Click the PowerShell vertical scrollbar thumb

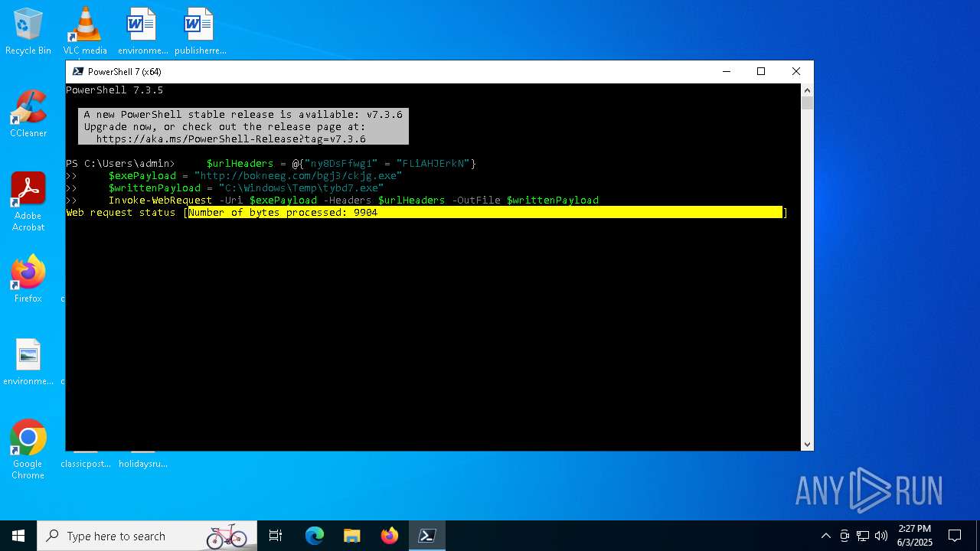(x=807, y=103)
